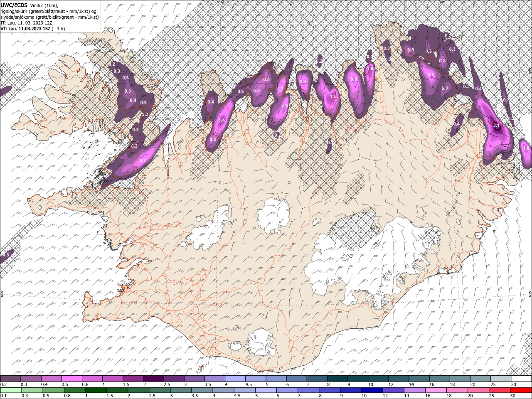532x399 pixels.
Task: Click the 0.8 label in lower legend row
Action: tap(67, 396)
